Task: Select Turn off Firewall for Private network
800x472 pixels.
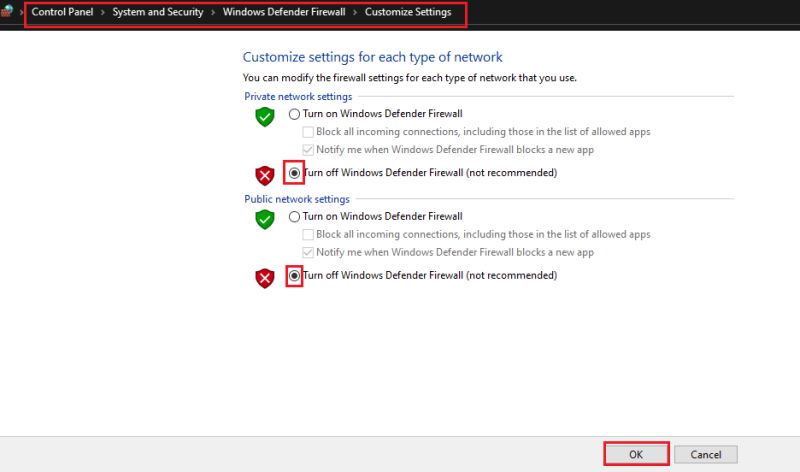Action: tap(294, 173)
